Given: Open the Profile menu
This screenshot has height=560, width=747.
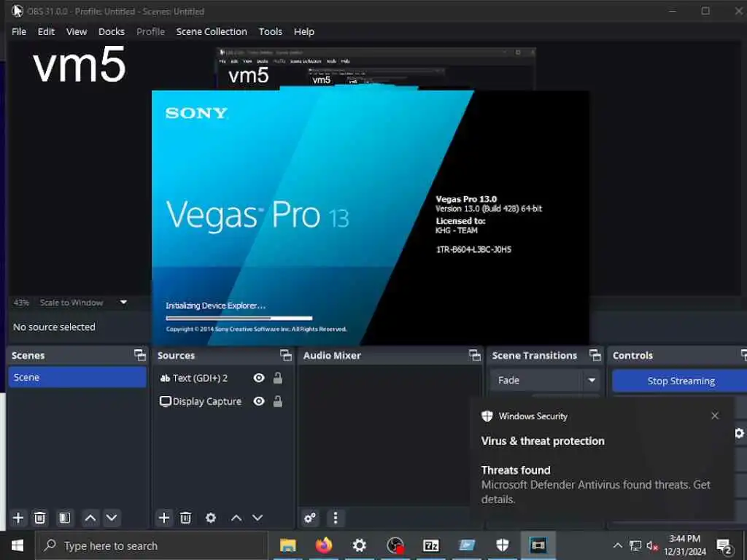Looking at the screenshot, I should pos(150,31).
